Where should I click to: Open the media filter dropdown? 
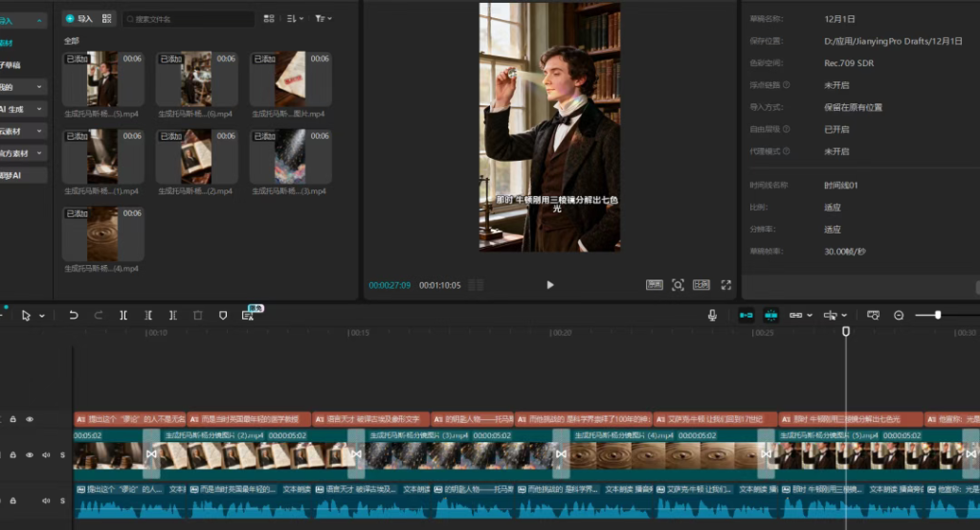pyautogui.click(x=323, y=18)
